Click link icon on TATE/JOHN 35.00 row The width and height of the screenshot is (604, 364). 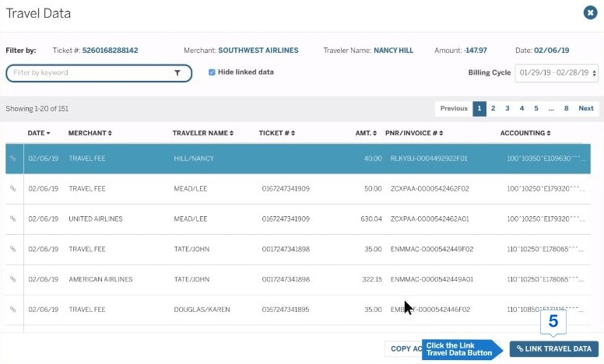tap(13, 249)
